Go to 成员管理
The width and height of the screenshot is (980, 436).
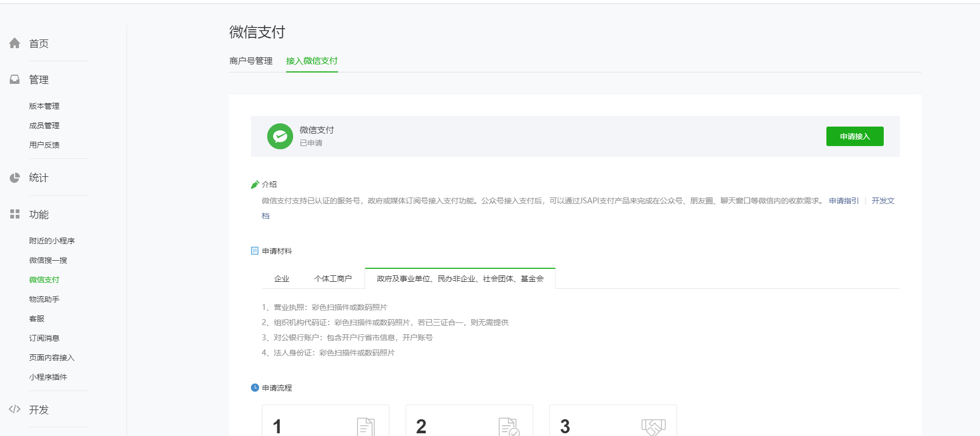(44, 125)
